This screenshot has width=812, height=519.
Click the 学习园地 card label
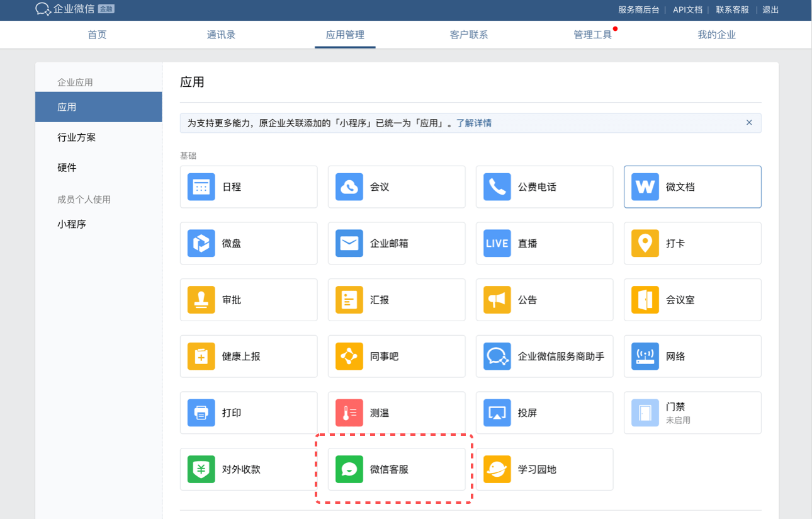point(537,469)
